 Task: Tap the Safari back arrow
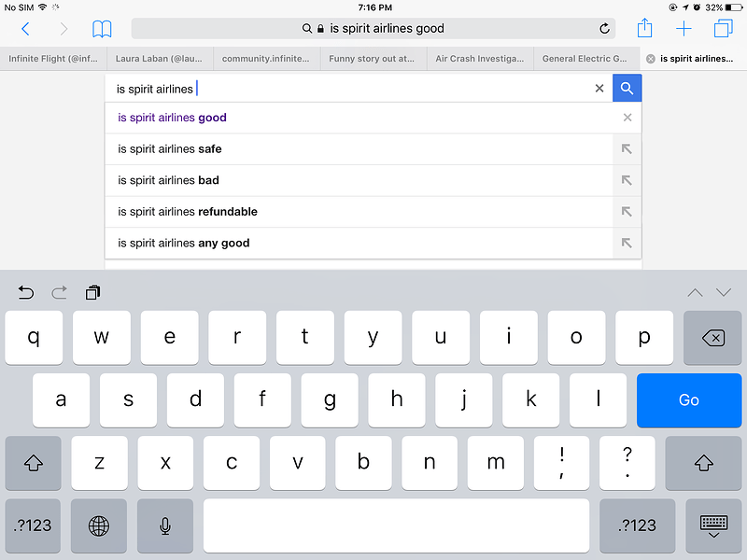click(x=25, y=29)
